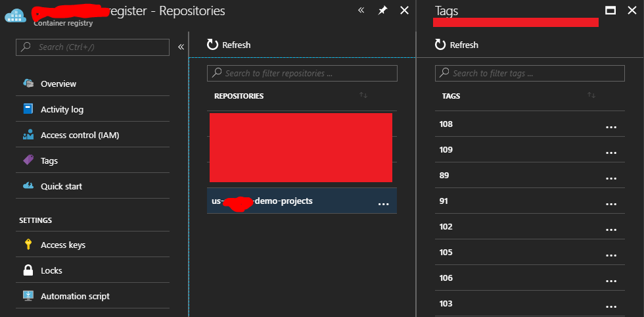This screenshot has width=644, height=317.
Task: Click the Overview cloud icon
Action: [x=28, y=84]
